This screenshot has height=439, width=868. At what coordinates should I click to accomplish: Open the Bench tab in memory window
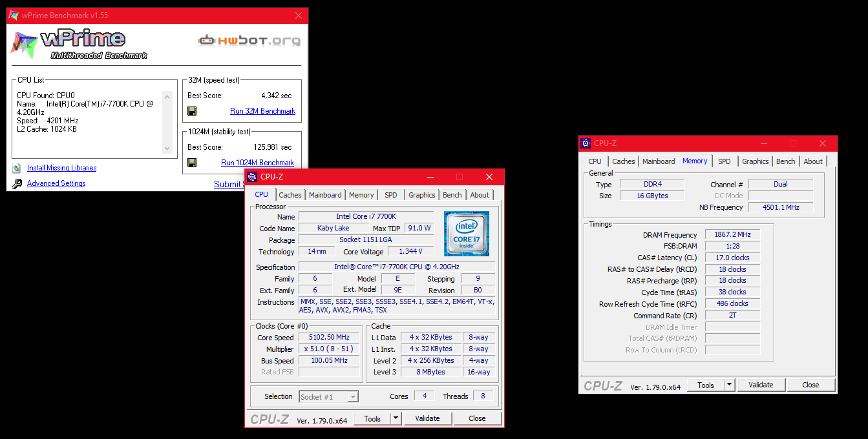786,161
